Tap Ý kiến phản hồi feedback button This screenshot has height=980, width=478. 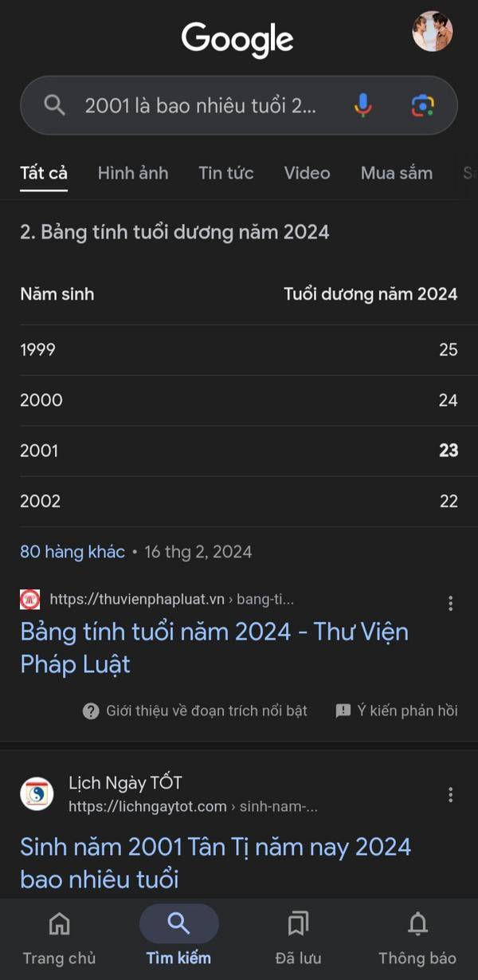[x=397, y=710]
